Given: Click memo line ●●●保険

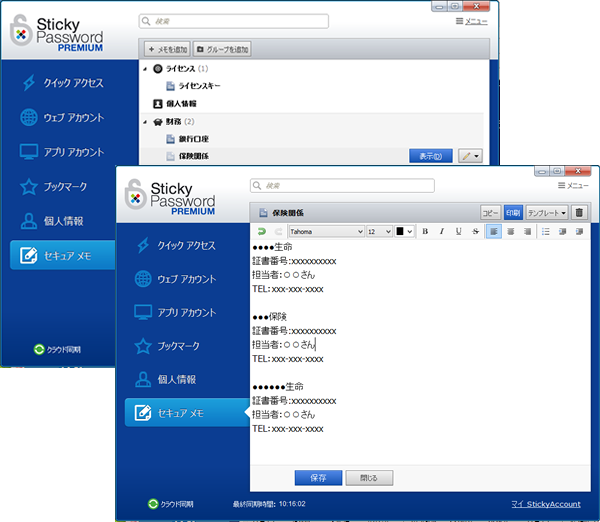Looking at the screenshot, I should 270,317.
